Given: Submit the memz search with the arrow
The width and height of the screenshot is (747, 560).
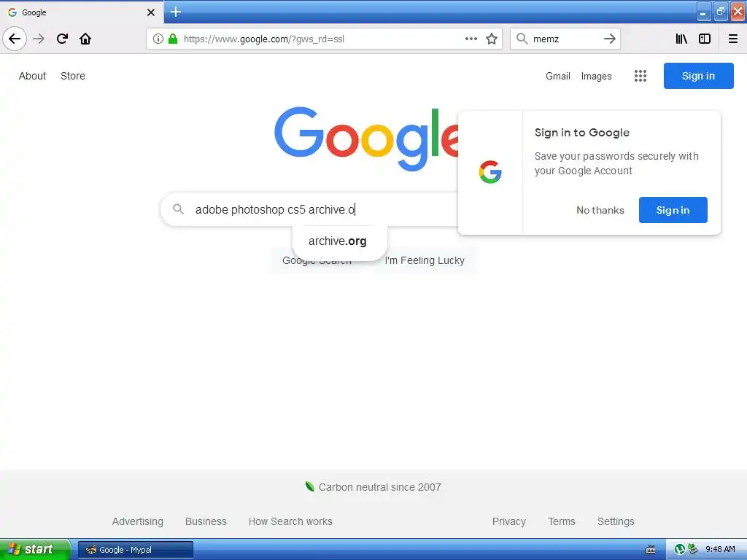Looking at the screenshot, I should click(609, 39).
